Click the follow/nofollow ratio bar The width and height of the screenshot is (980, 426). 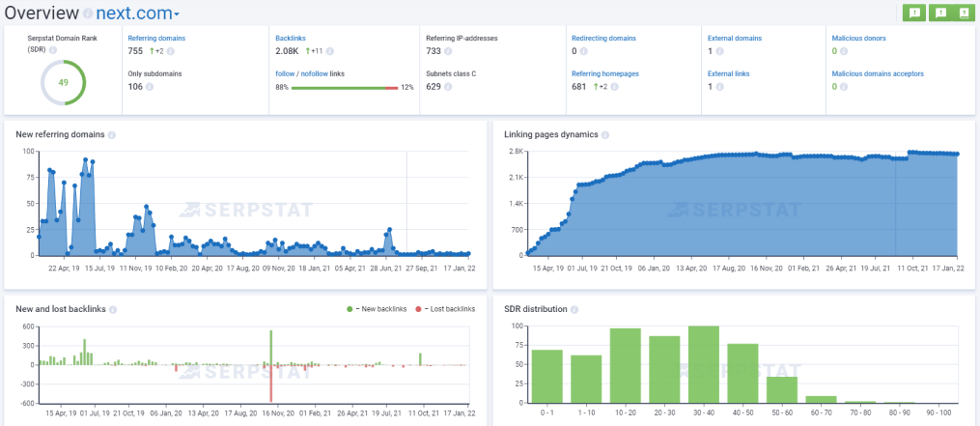tap(345, 88)
